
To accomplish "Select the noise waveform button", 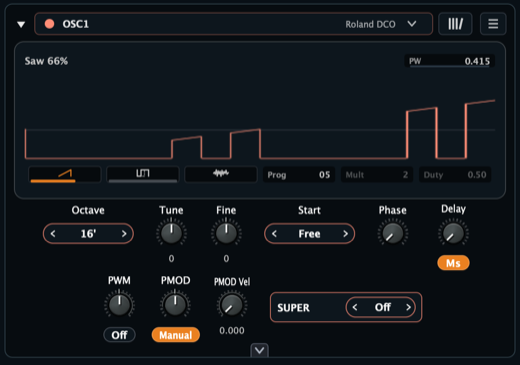I will 221,174.
